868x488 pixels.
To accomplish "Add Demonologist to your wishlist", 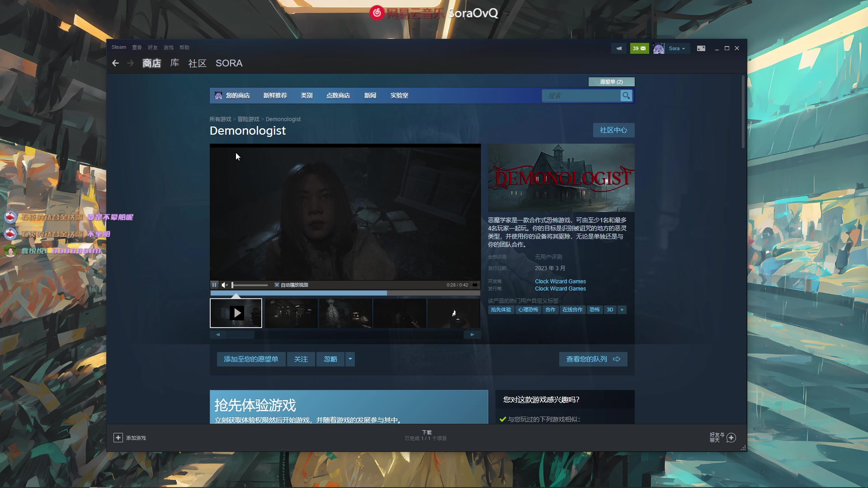I will tap(251, 359).
